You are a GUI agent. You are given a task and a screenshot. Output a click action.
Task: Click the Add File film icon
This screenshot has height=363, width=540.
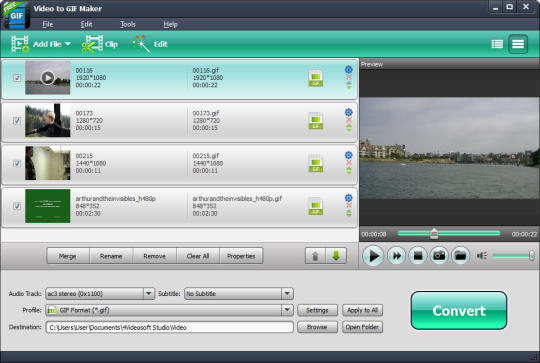tap(20, 44)
